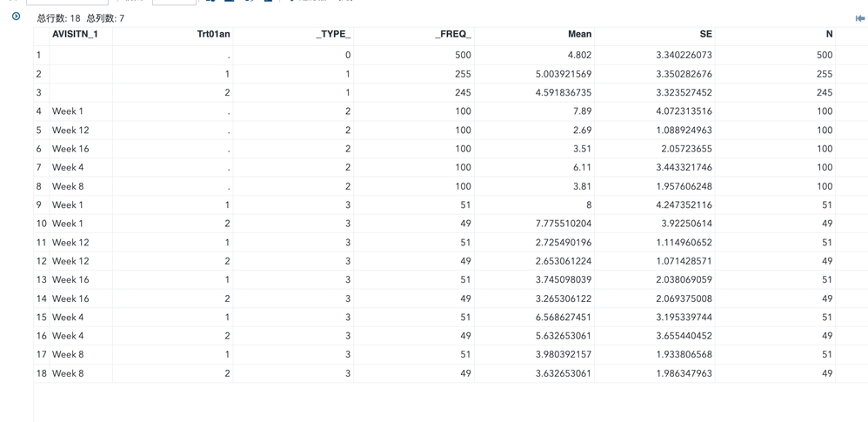
Task: Select the AVISITN_1 column header
Action: pyautogui.click(x=75, y=35)
